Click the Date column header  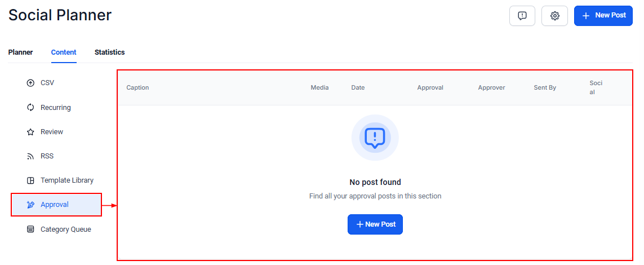[358, 87]
